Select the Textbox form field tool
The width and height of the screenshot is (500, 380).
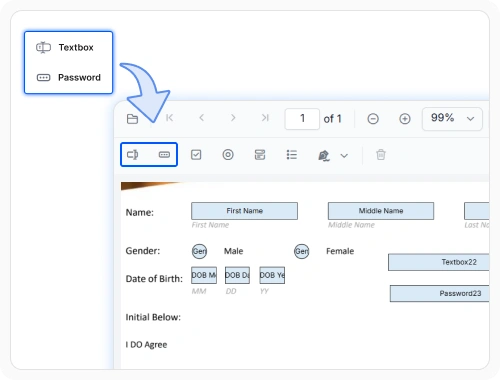133,155
